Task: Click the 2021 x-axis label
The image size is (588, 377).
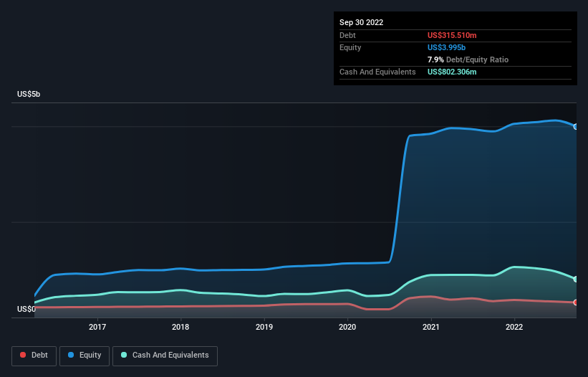Action: [431, 327]
